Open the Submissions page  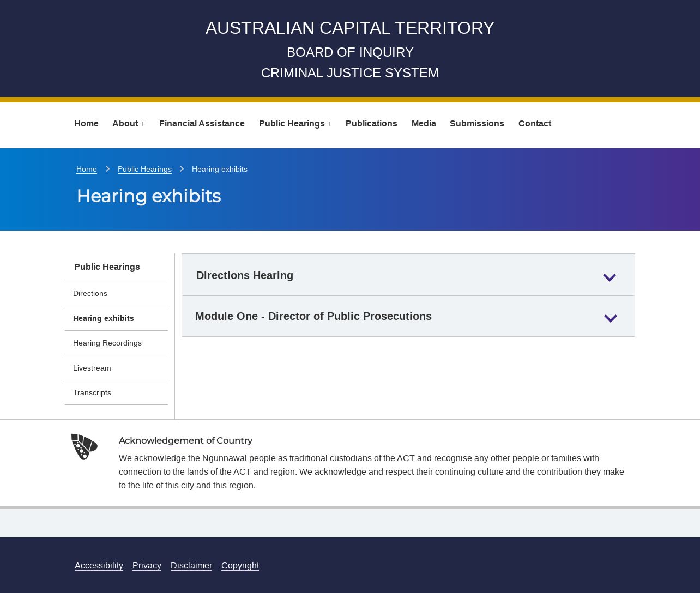click(476, 124)
